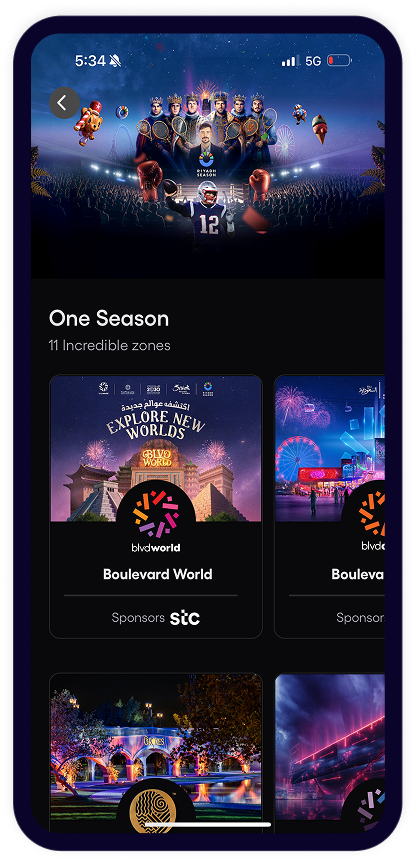Viewport: 416px width, 862px height.
Task: Open the Explore New Worlds card image
Action: pyautogui.click(x=156, y=449)
